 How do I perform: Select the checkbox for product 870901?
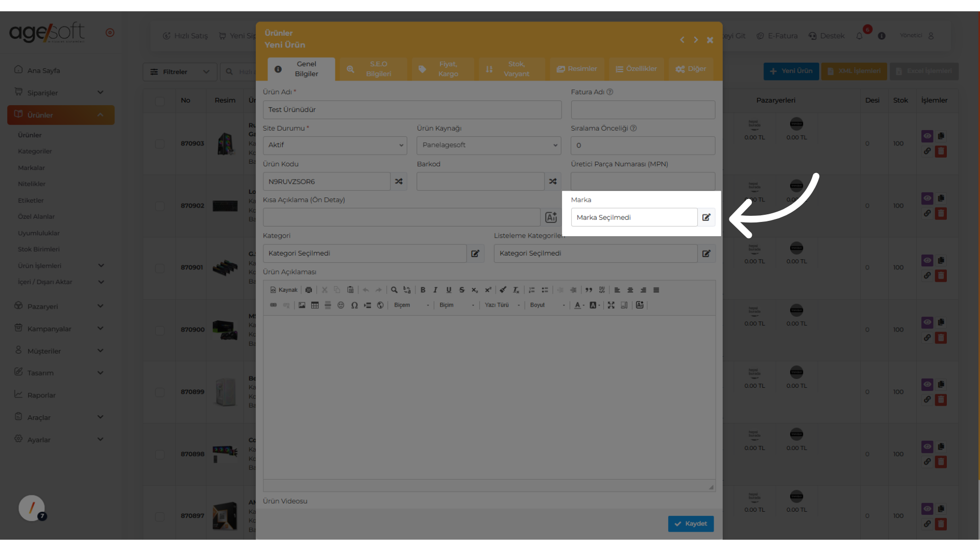[160, 268]
